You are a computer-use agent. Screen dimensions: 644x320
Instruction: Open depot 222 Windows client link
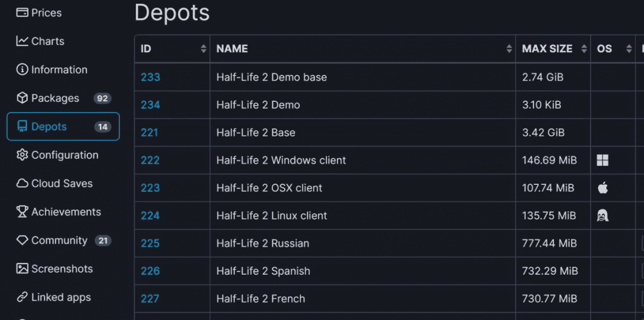pyautogui.click(x=150, y=160)
